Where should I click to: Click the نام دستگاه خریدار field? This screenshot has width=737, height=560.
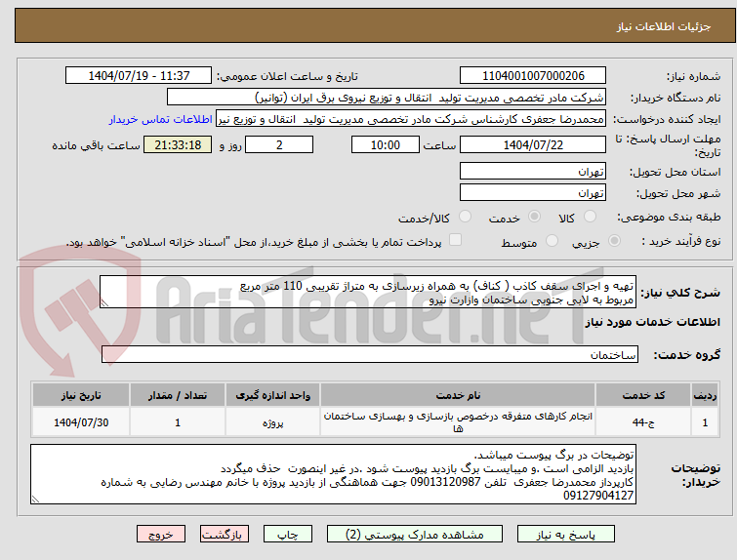[x=387, y=98]
